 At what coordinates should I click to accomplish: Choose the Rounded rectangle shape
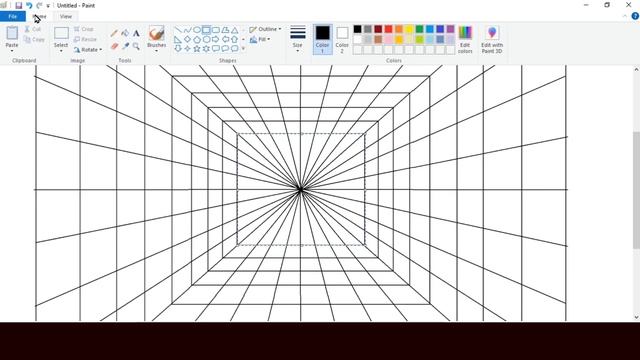coord(216,30)
